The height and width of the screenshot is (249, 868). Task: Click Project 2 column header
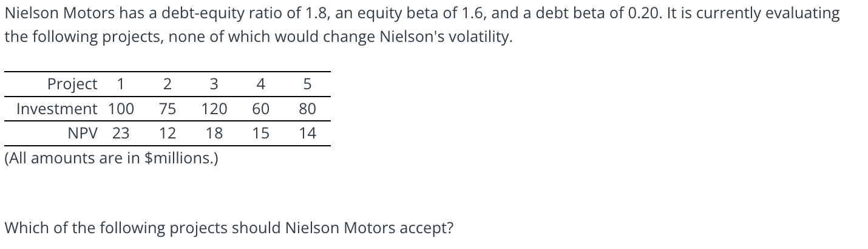click(x=168, y=84)
